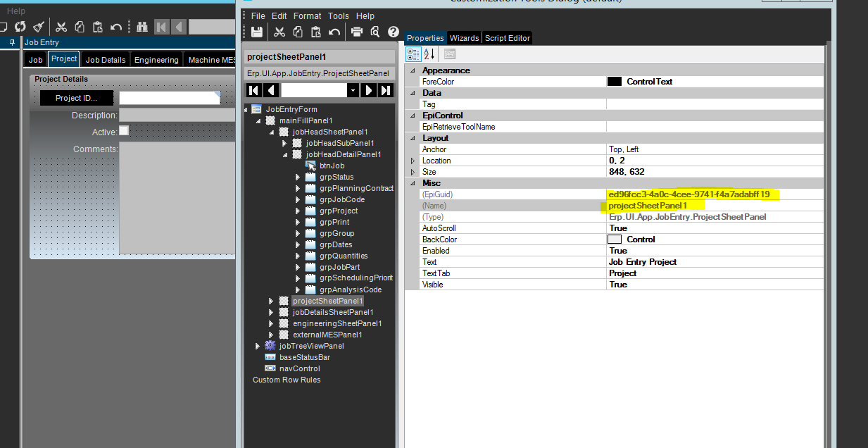The image size is (868, 448).
Task: Click Paste icon in Customization Tools toolbar
Action: point(316,32)
